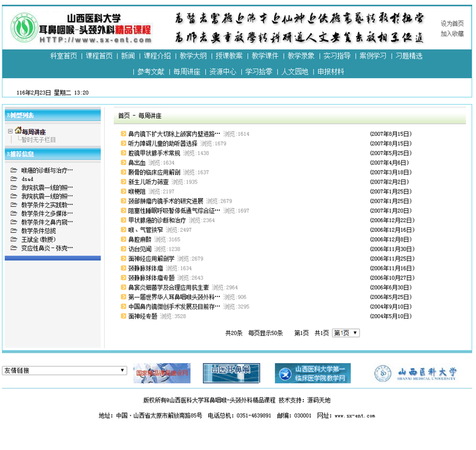Click orange arrow icon beside 颈静脉球体瘤专题
The image size is (476, 450).
(123, 277)
